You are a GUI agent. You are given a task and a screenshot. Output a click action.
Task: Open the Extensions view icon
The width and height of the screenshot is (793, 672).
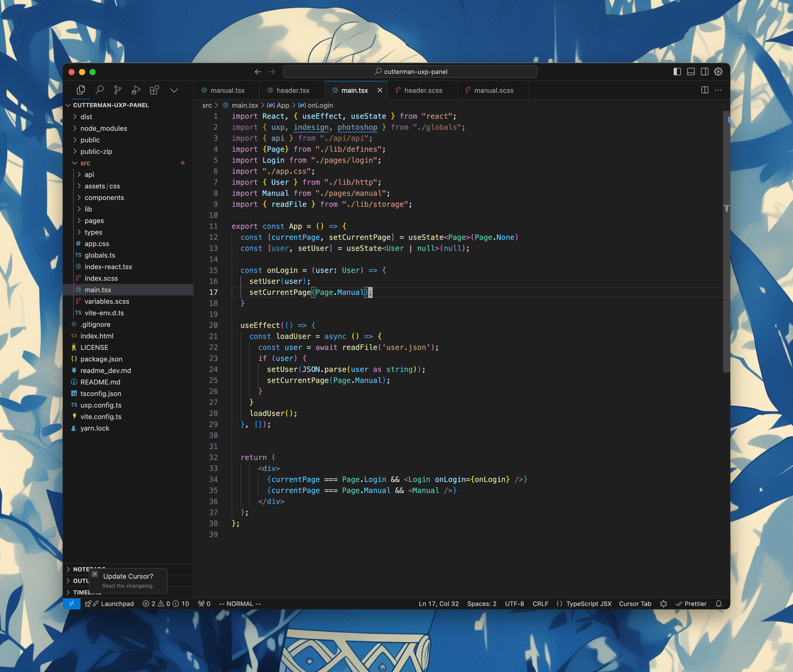tap(154, 90)
